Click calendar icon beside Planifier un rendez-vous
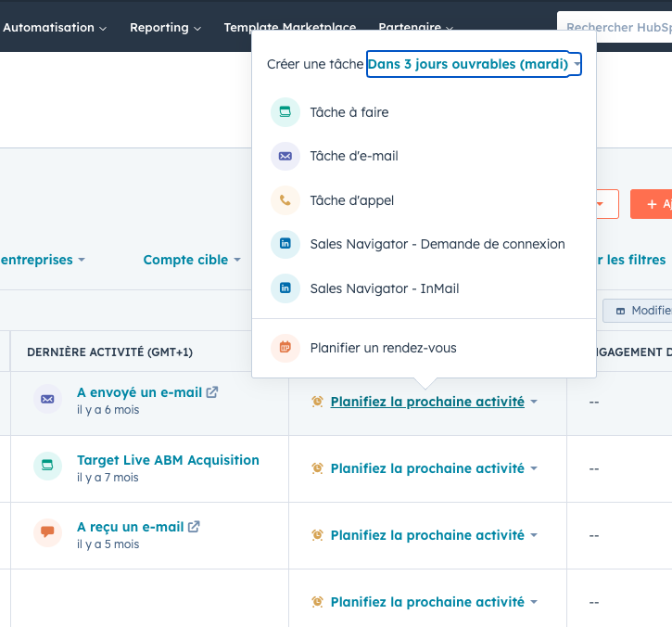The width and height of the screenshot is (672, 627). point(285,348)
